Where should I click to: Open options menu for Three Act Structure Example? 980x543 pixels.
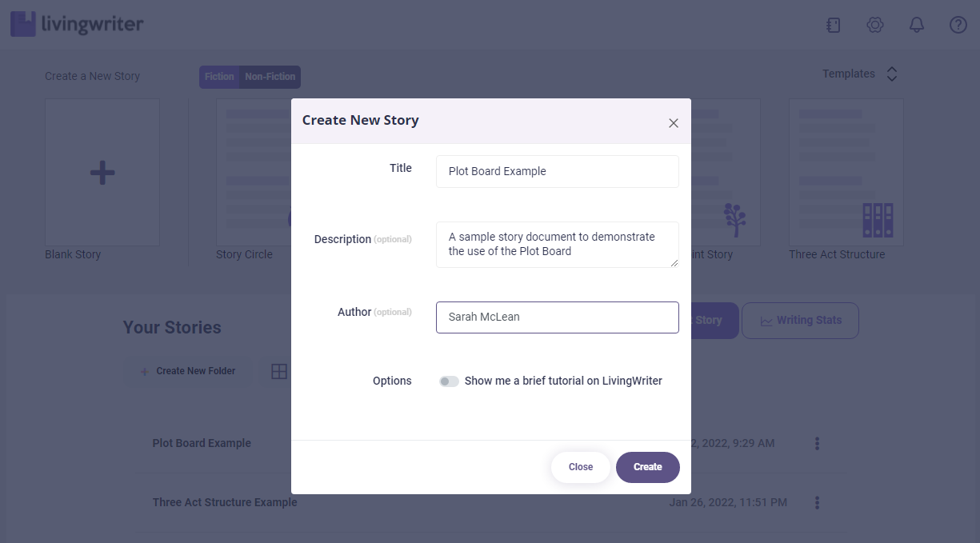tap(817, 503)
